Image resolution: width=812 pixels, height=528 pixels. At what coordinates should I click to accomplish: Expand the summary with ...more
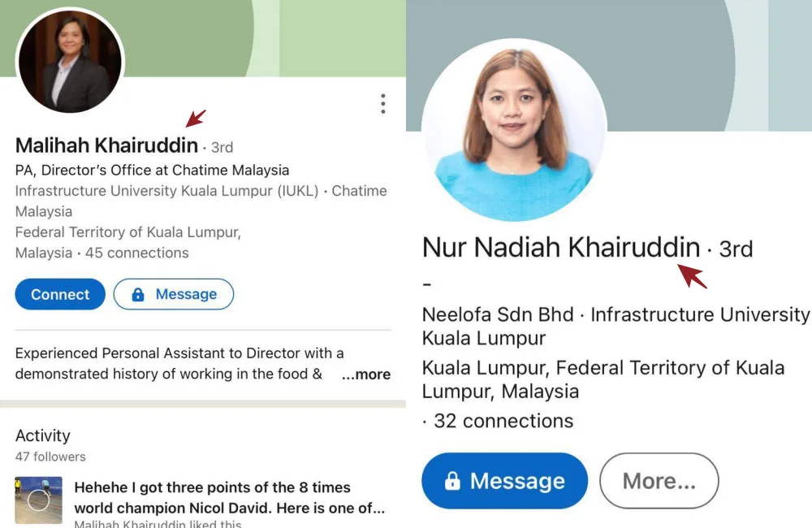tap(366, 374)
